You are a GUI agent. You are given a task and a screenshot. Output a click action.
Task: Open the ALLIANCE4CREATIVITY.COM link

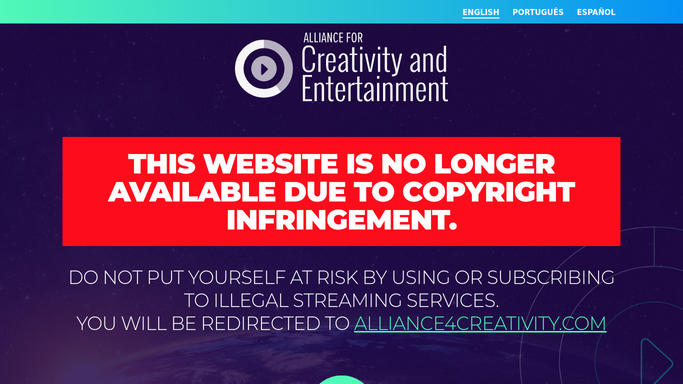pyautogui.click(x=480, y=323)
